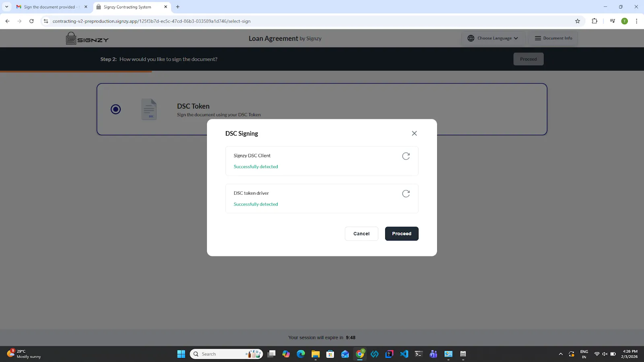
Task: Refresh DSC token driver detection
Action: click(406, 194)
